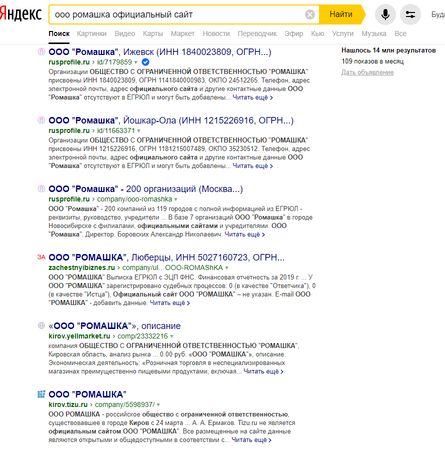445x451 pixels.
Task: Clear the search field with the X icon
Action: [x=310, y=14]
